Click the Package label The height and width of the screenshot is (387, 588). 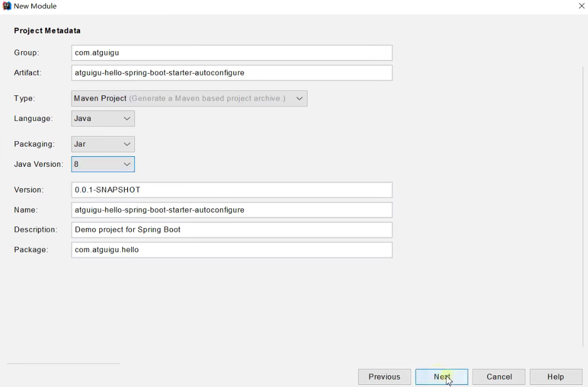(31, 250)
